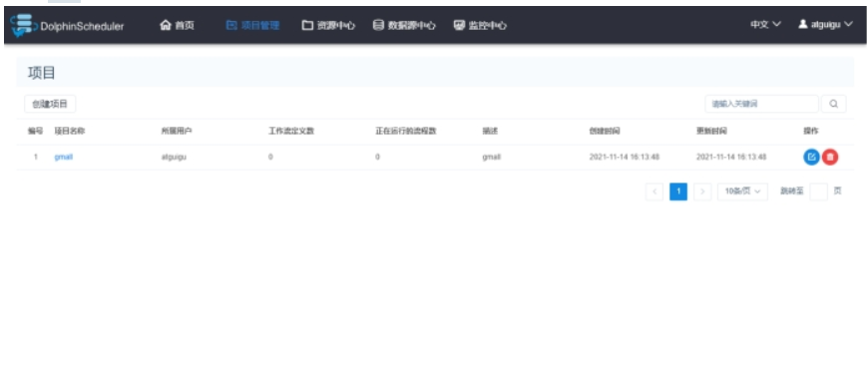Click 更新时间 column header
Image resolution: width=868 pixels, height=389 pixels.
pyautogui.click(x=712, y=131)
